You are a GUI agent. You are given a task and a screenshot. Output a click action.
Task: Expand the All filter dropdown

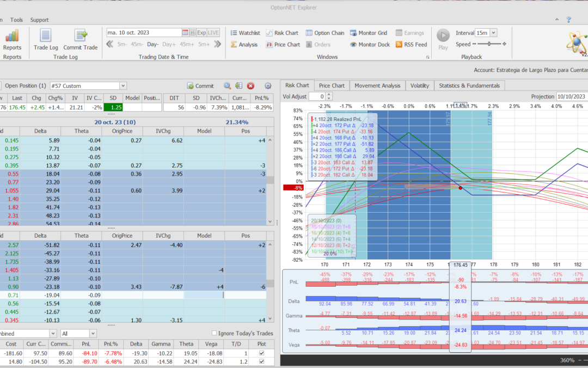(93, 333)
